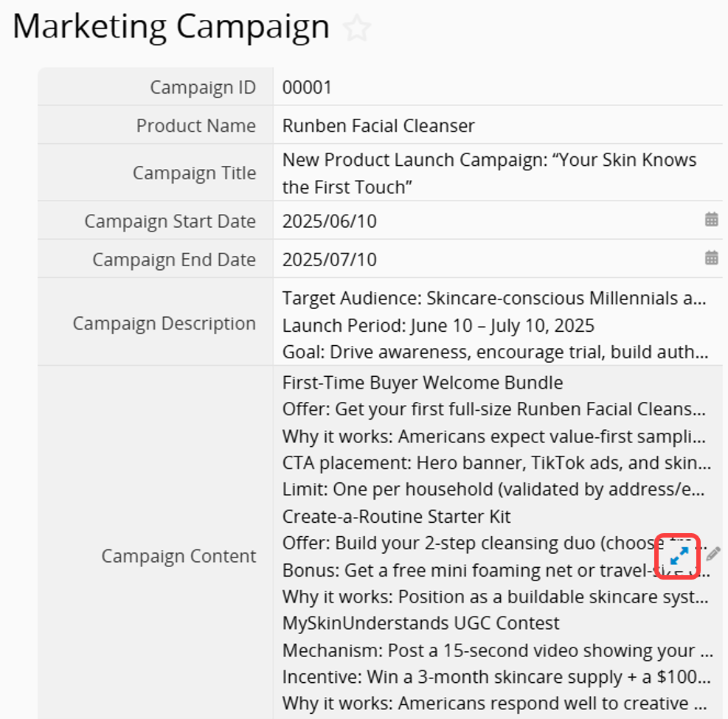Click the Campaign Content field label
The height and width of the screenshot is (719, 728).
[178, 556]
